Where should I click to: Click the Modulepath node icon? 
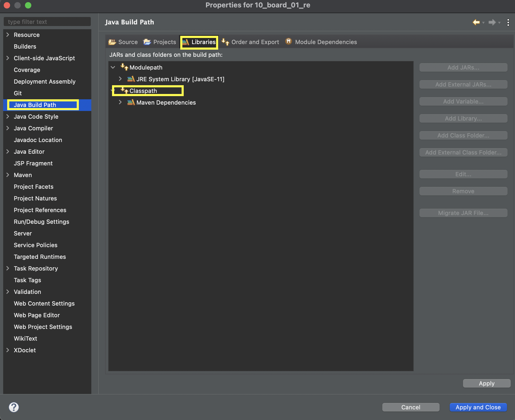[x=124, y=67]
